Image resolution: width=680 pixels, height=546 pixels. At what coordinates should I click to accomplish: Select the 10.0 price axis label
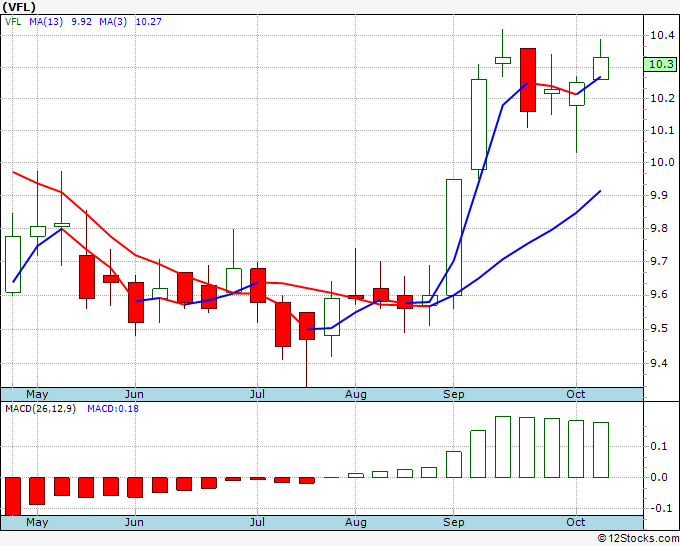coord(662,162)
